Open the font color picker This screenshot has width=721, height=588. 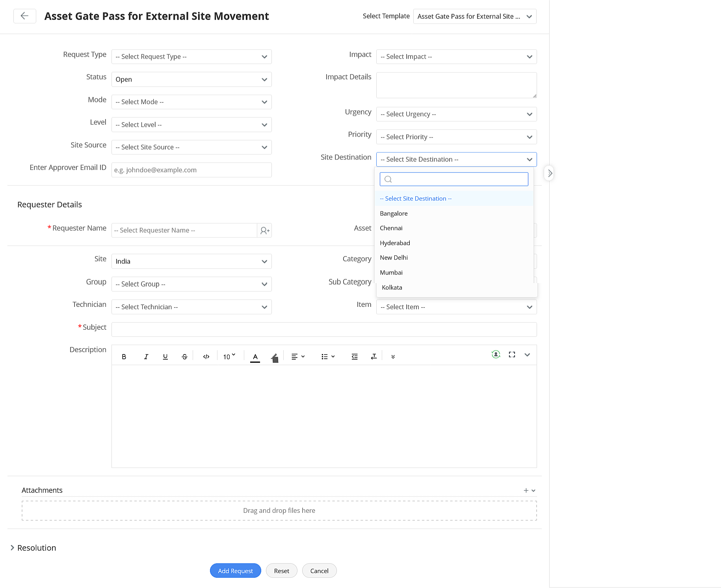point(255,357)
